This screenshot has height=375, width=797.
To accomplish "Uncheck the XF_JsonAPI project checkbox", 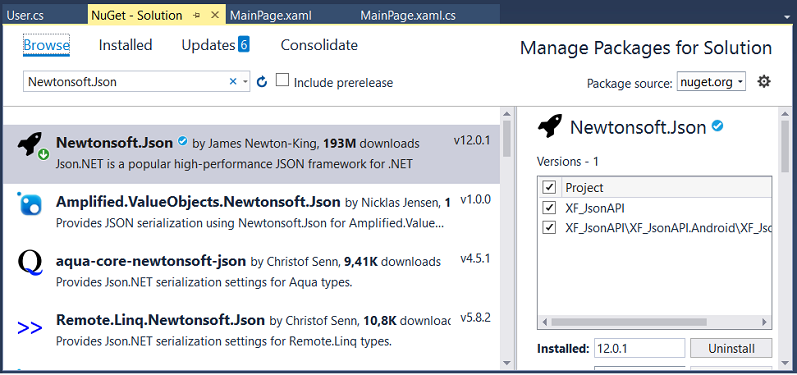I will (x=549, y=207).
